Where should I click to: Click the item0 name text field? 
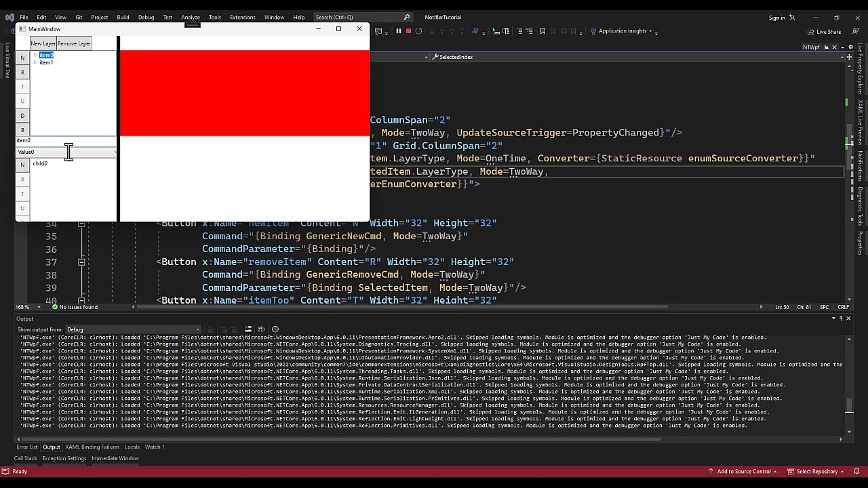tap(66, 140)
